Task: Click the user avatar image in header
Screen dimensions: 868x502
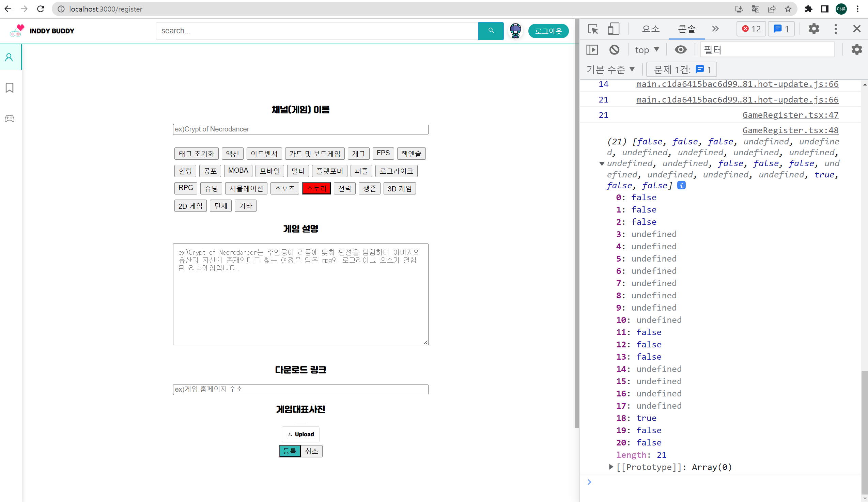Action: point(515,31)
